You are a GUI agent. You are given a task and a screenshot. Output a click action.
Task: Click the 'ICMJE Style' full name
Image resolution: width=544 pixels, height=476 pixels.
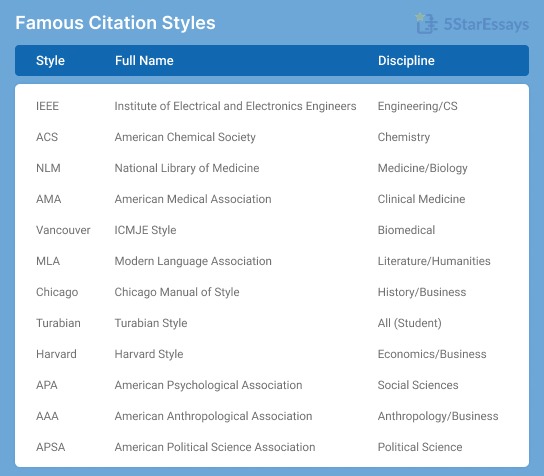[x=145, y=230]
